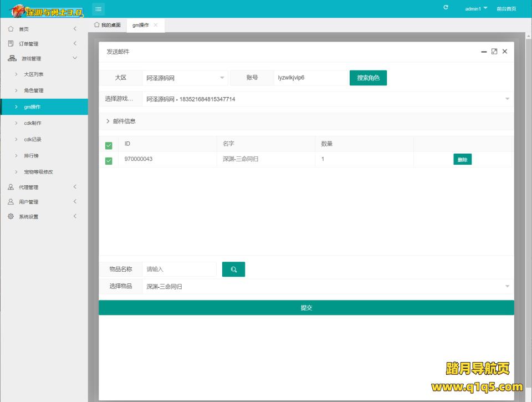Expand the 邮件信息 section
The width and height of the screenshot is (532, 402).
click(121, 121)
